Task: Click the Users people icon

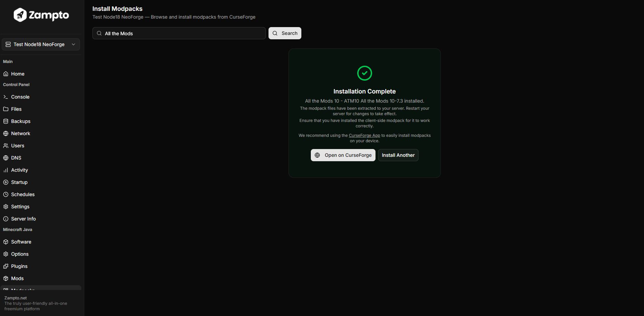Action: 6,146
